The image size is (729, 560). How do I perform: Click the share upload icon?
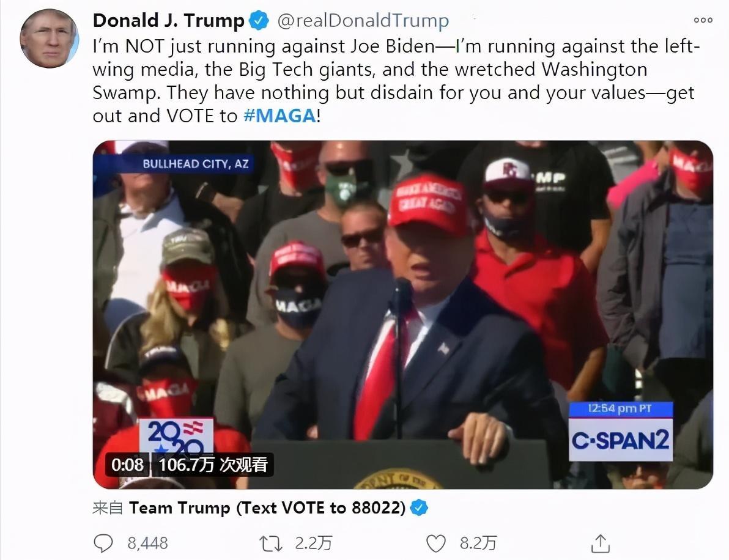[x=600, y=543]
